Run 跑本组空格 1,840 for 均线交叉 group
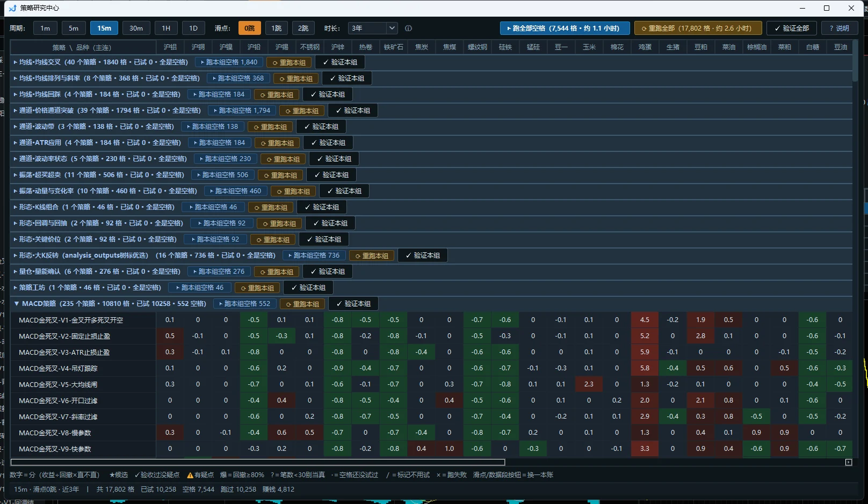The width and height of the screenshot is (868, 504). point(229,62)
